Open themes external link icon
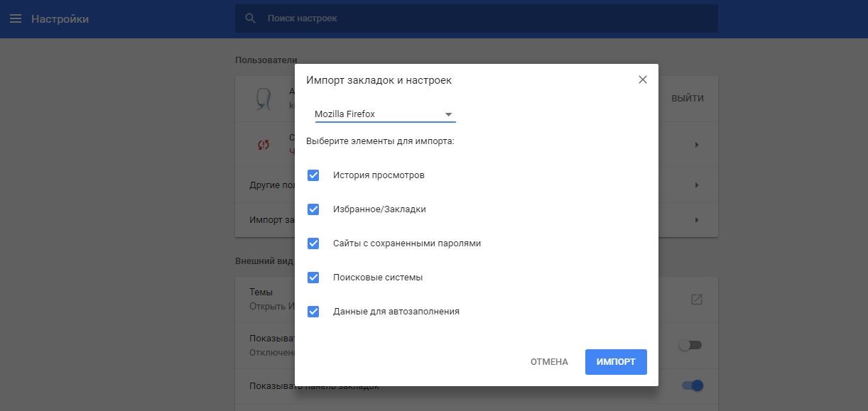 [x=697, y=300]
